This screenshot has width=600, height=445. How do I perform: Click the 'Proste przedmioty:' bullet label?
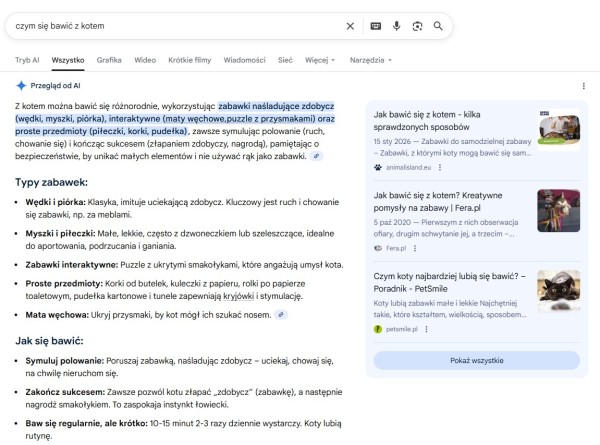tap(64, 284)
